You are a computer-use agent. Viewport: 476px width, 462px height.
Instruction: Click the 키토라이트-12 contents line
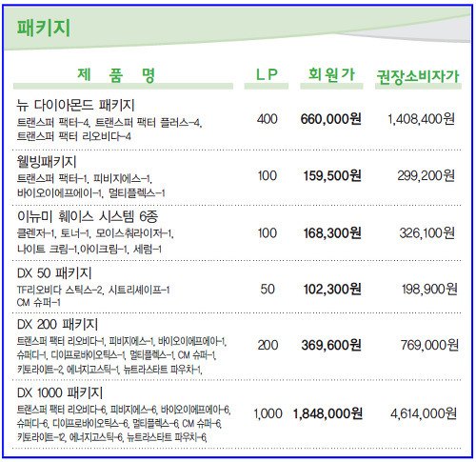tap(112, 437)
